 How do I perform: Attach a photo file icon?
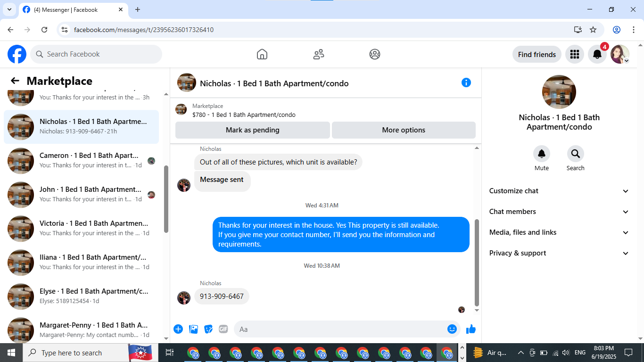[193, 329]
